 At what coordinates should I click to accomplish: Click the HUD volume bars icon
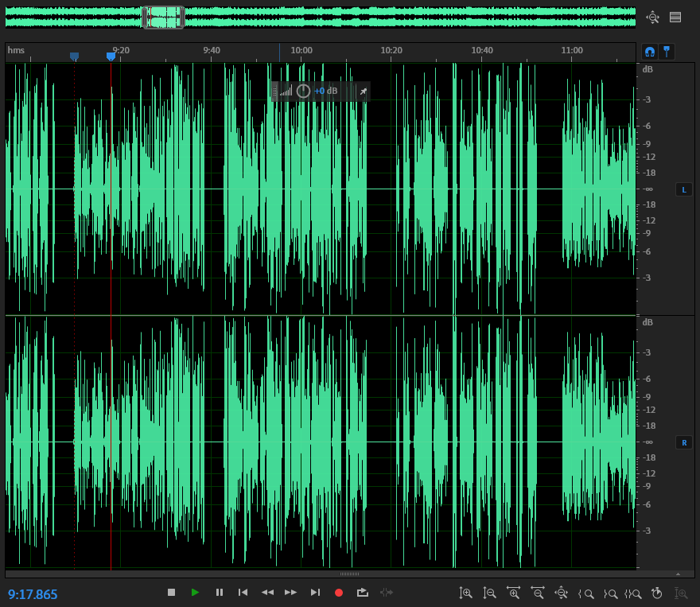(x=286, y=91)
